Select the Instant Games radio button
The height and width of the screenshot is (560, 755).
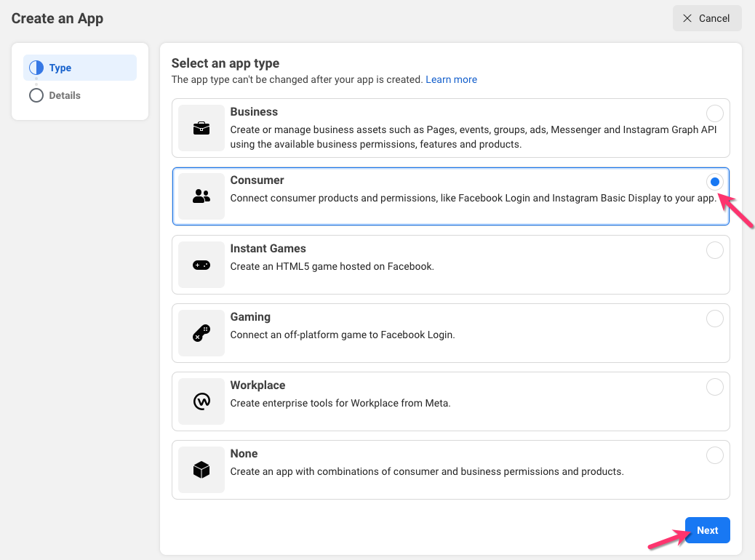click(x=715, y=250)
